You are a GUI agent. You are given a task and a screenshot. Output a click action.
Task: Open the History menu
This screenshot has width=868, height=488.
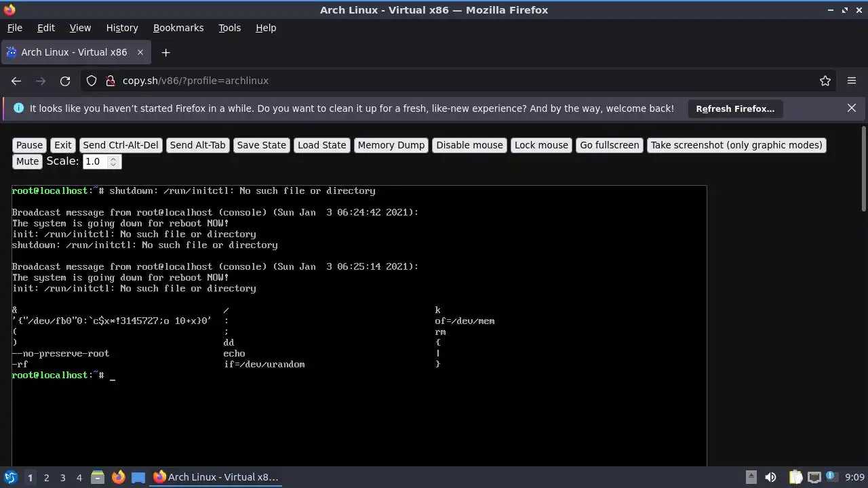(122, 28)
